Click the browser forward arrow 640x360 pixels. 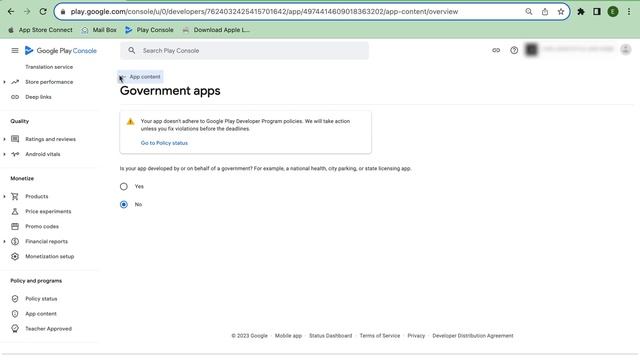(x=27, y=12)
